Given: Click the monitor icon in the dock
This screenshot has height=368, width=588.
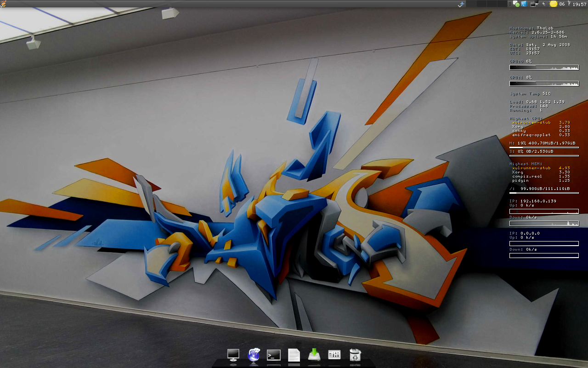Looking at the screenshot, I should (x=233, y=355).
